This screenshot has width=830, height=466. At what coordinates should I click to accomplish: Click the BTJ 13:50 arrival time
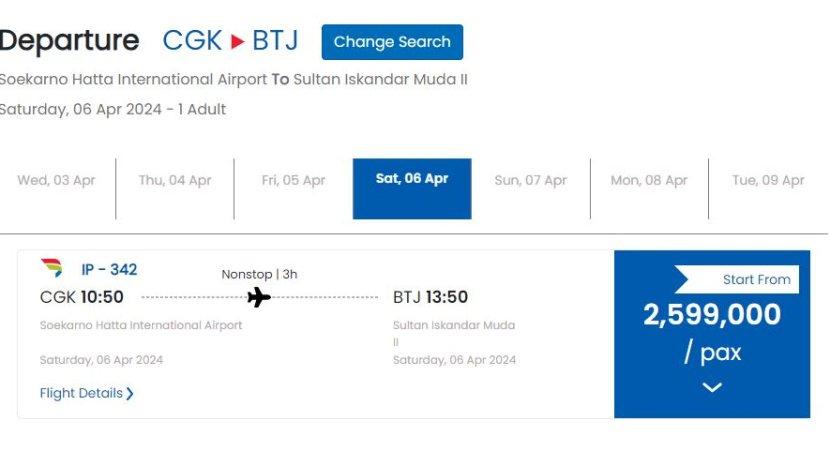click(430, 297)
